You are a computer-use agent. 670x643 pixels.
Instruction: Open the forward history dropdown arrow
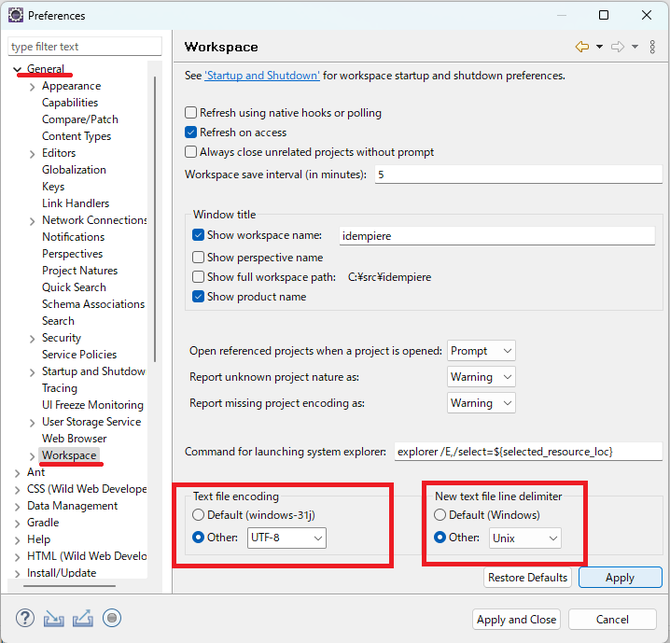[635, 47]
